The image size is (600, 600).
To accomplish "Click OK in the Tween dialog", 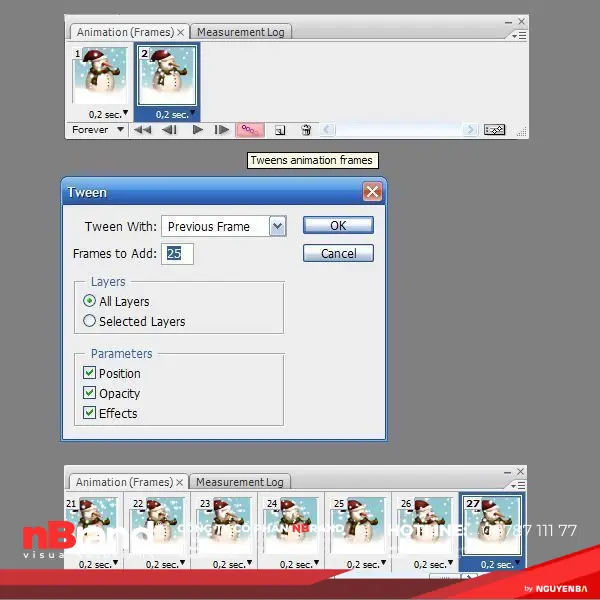I will coord(338,225).
